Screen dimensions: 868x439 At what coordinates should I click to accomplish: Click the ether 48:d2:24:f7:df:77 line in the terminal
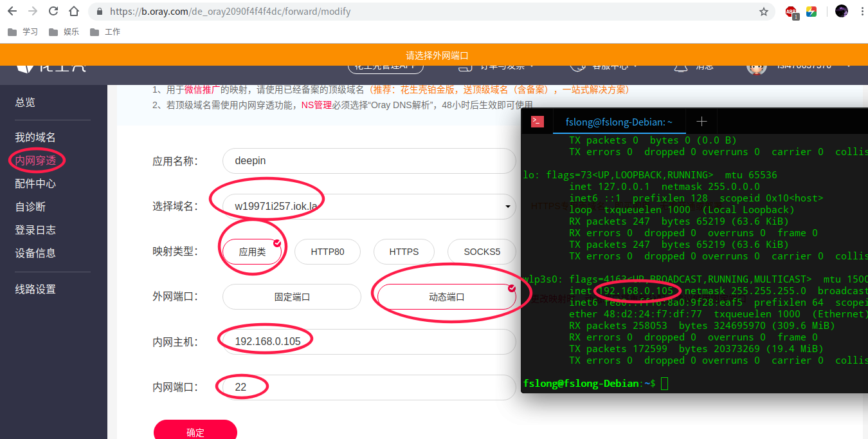718,314
